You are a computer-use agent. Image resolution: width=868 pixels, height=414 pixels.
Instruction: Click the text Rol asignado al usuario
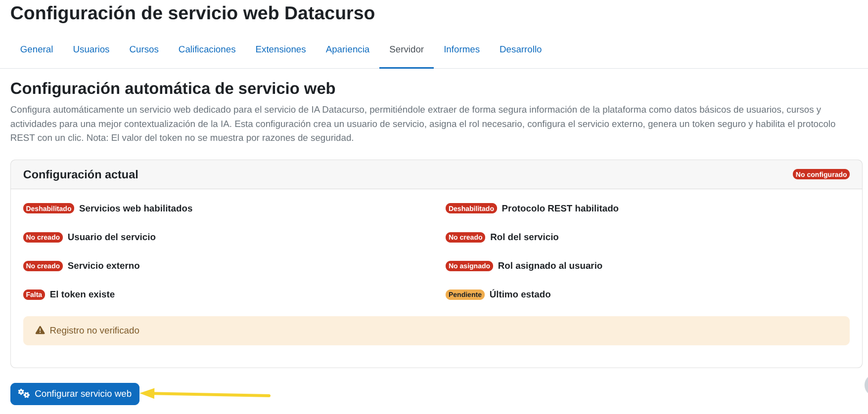tap(550, 266)
